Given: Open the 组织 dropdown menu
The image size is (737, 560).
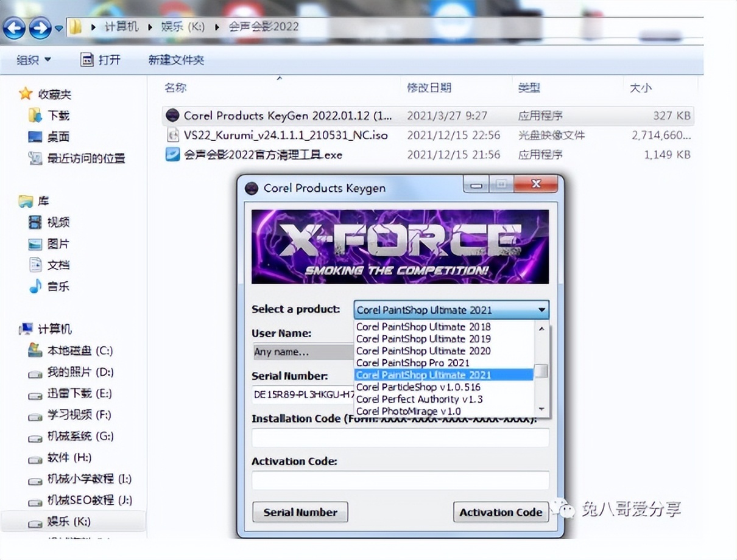Looking at the screenshot, I should click(x=34, y=60).
